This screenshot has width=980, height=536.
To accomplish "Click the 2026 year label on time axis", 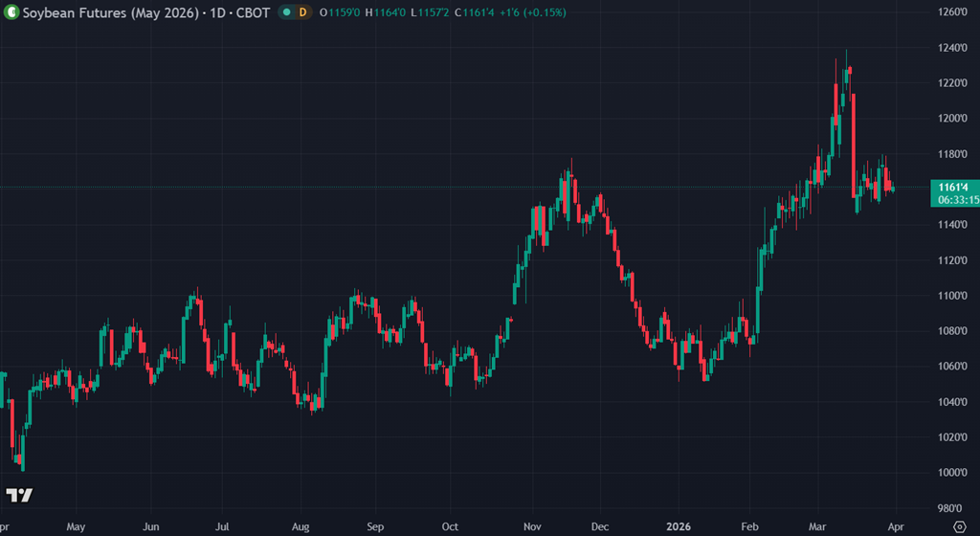I will [x=677, y=526].
